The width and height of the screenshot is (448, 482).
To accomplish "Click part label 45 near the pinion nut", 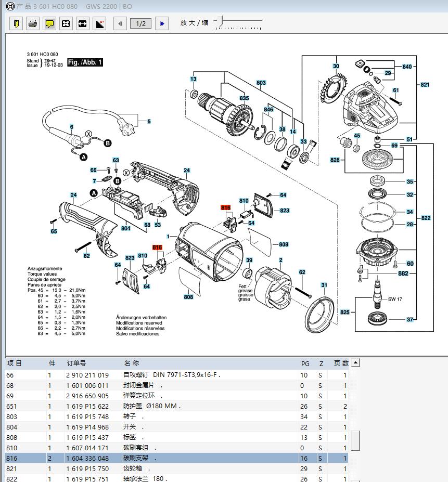I will point(357,136).
